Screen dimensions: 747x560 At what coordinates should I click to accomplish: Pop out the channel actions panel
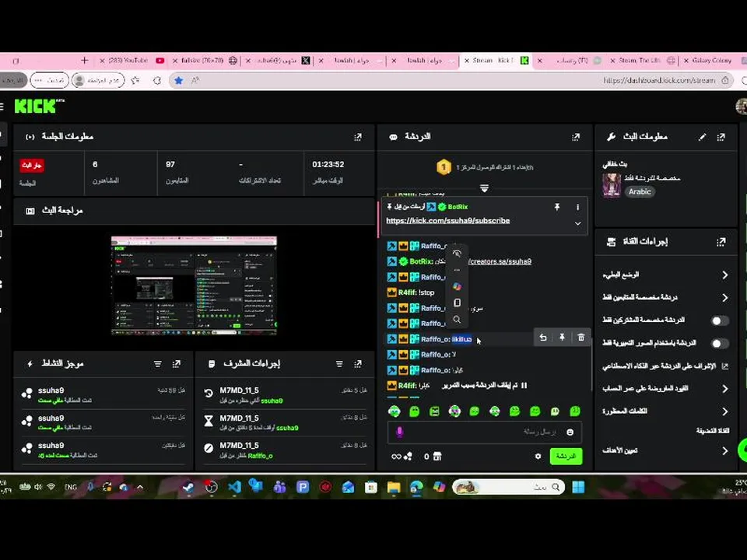721,242
